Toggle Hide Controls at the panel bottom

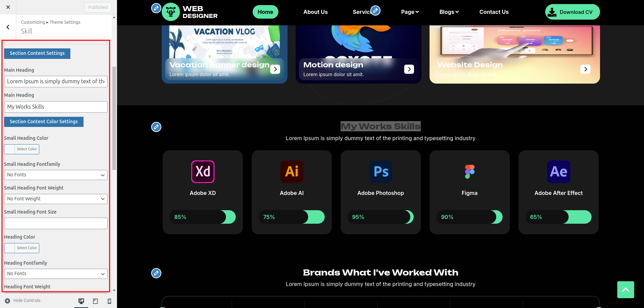coord(23,301)
